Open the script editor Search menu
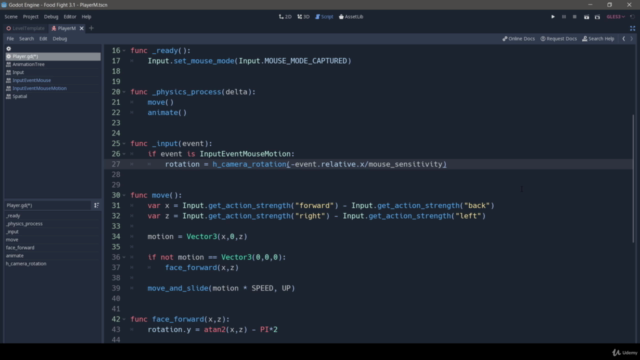This screenshot has width=640, height=360. pos(27,39)
